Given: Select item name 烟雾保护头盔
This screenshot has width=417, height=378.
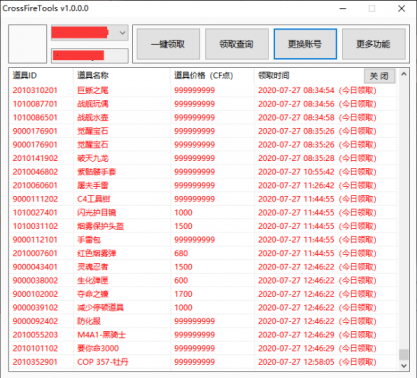Looking at the screenshot, I should pos(101,226).
